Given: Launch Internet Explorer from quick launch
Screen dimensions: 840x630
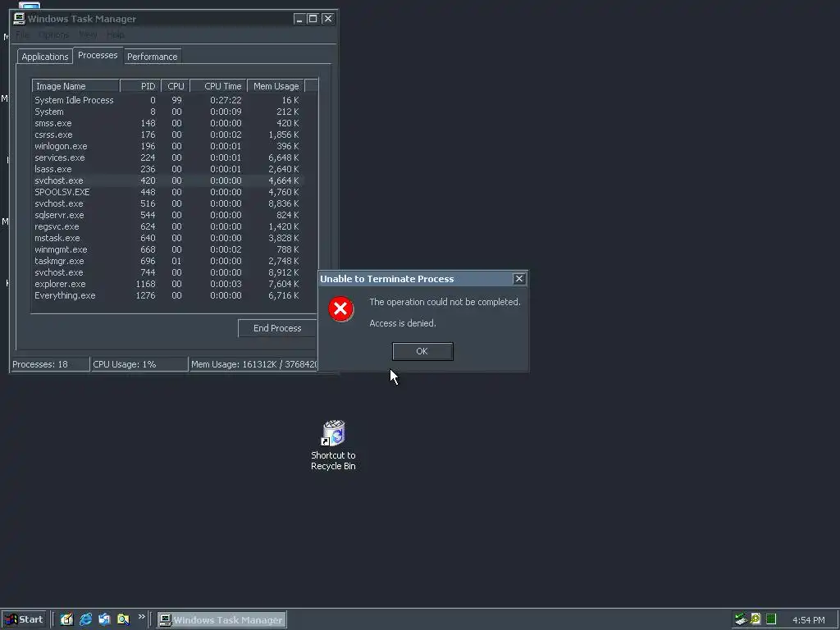Looking at the screenshot, I should (85, 619).
